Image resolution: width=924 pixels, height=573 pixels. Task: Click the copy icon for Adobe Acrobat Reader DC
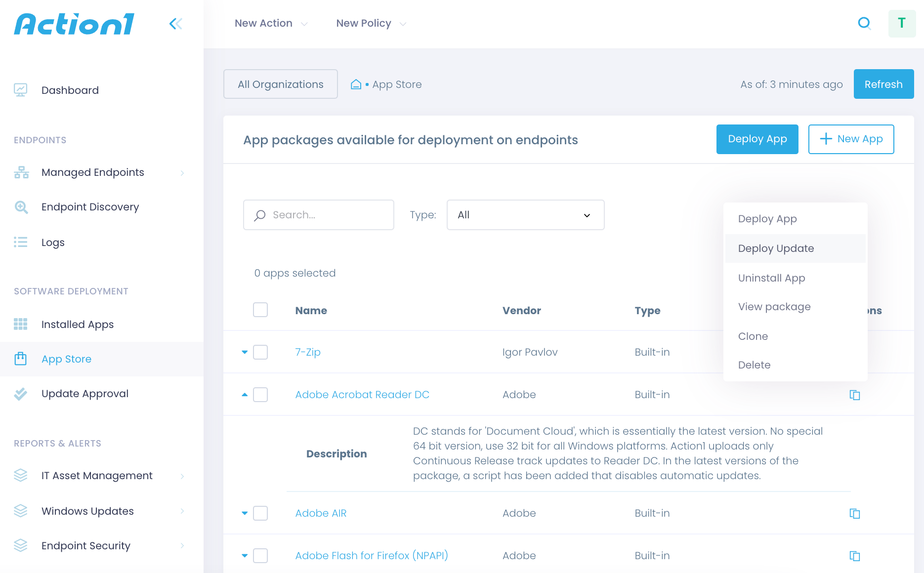pyautogui.click(x=855, y=395)
